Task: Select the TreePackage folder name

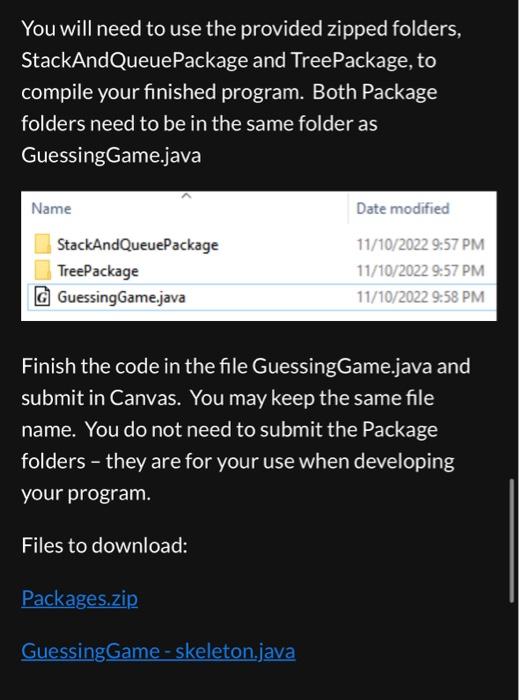Action: [98, 271]
